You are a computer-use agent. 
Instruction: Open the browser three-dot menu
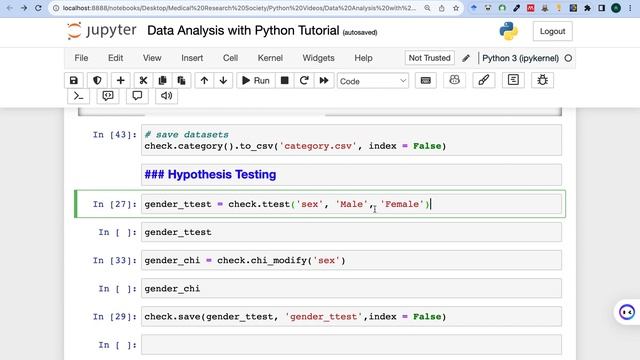pos(631,8)
